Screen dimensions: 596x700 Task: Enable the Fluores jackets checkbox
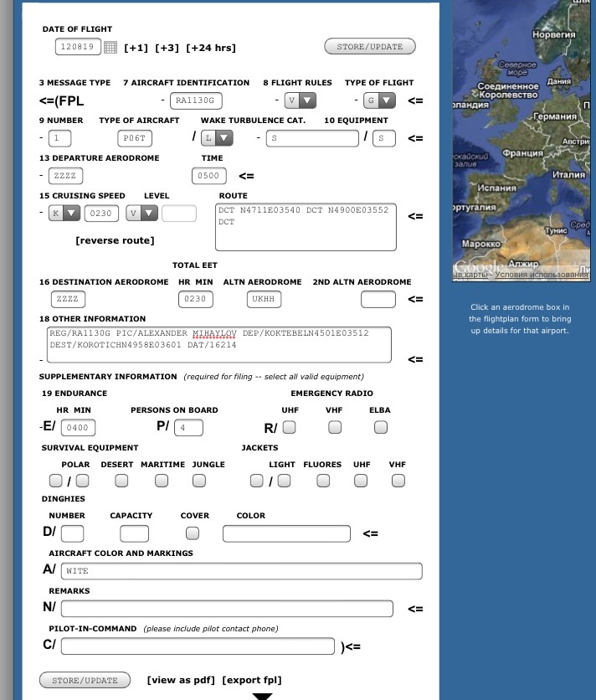[x=323, y=481]
